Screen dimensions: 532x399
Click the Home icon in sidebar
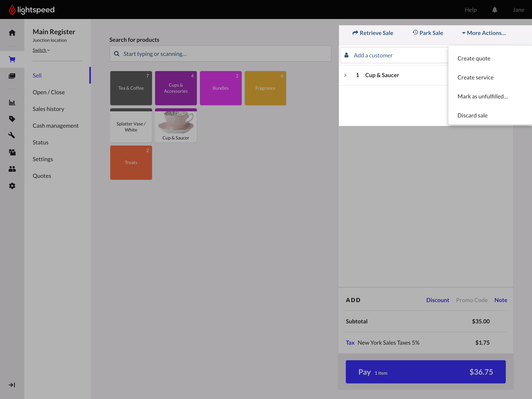click(x=12, y=33)
